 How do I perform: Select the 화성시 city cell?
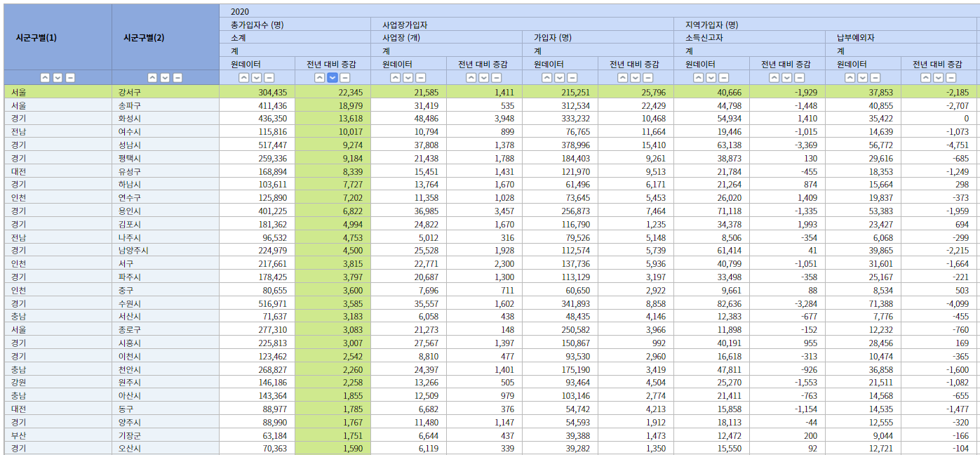click(166, 119)
